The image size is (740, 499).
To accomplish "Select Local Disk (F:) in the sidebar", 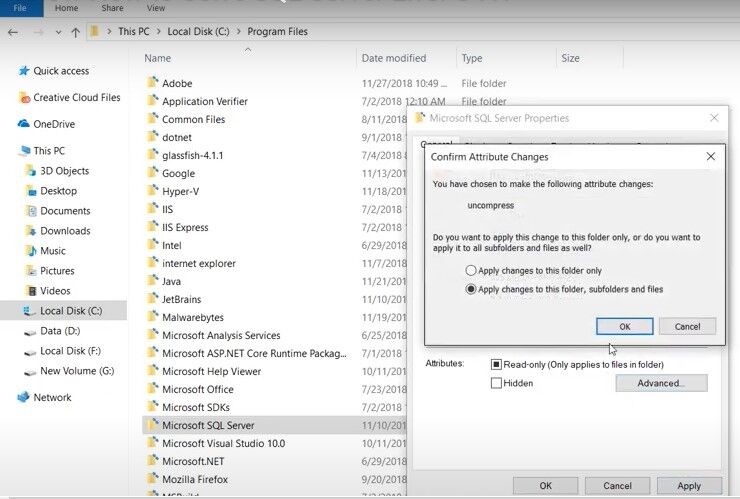I will 63,351.
